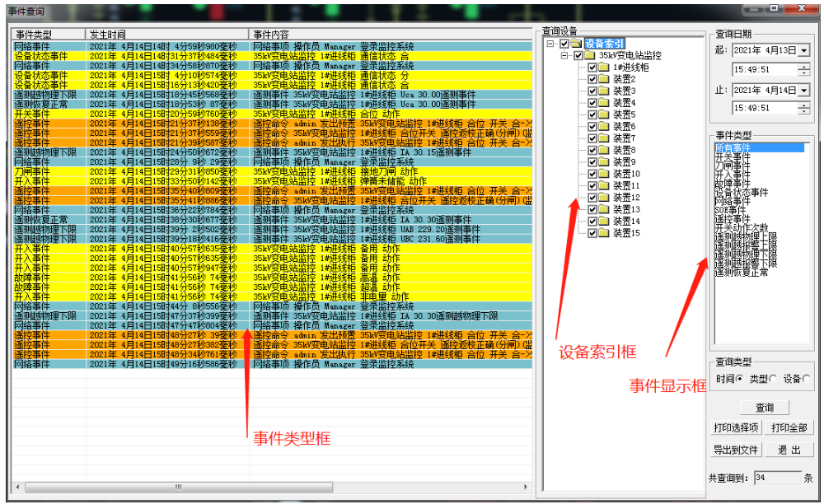The image size is (824, 504).
Task: Uncheck the 装置13 checkbox
Action: (592, 209)
